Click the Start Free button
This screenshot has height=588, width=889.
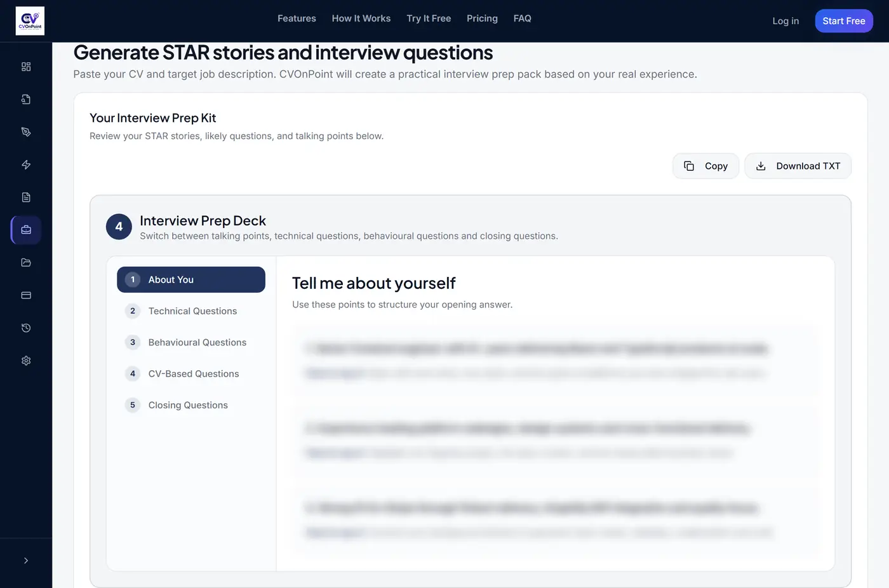(844, 21)
